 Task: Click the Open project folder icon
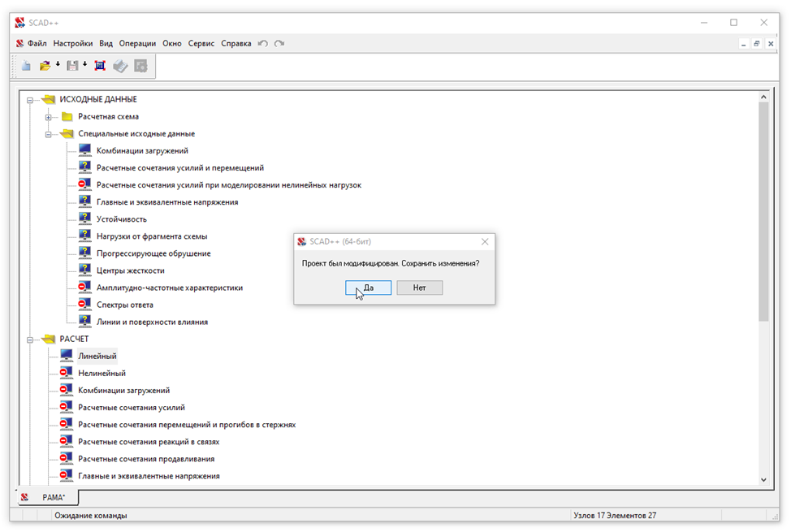click(45, 66)
